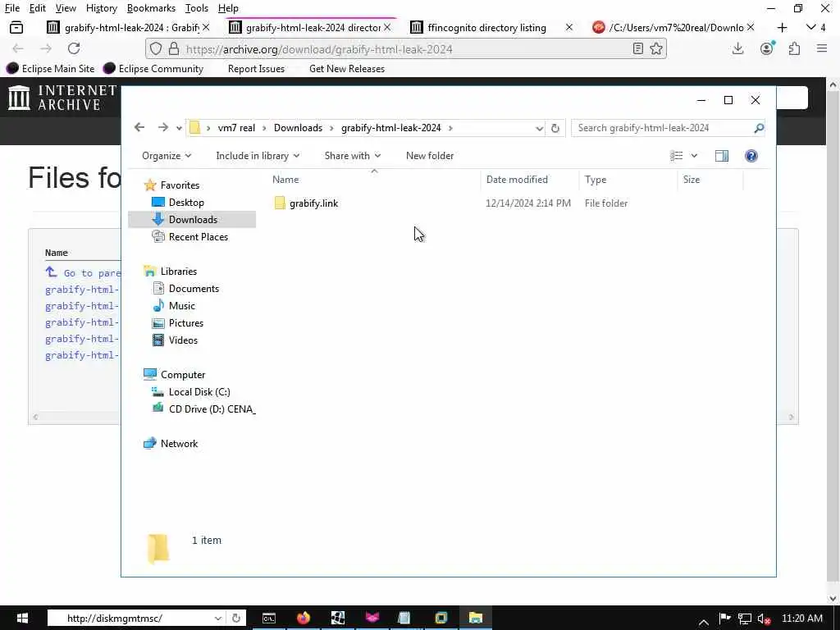Refresh the Explorer folder view
Image resolution: width=840 pixels, height=630 pixels.
click(555, 128)
